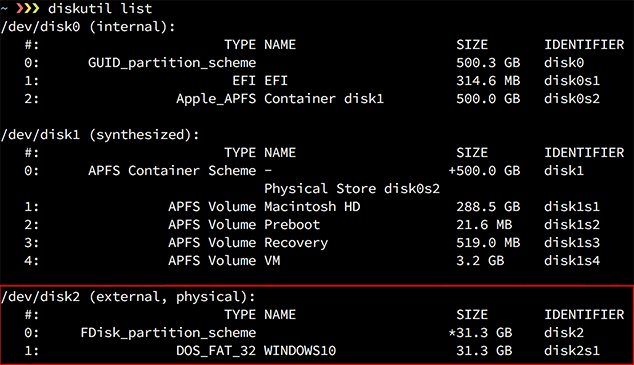Click 'Recovery' volume name
The width and height of the screenshot is (634, 365).
click(x=296, y=243)
